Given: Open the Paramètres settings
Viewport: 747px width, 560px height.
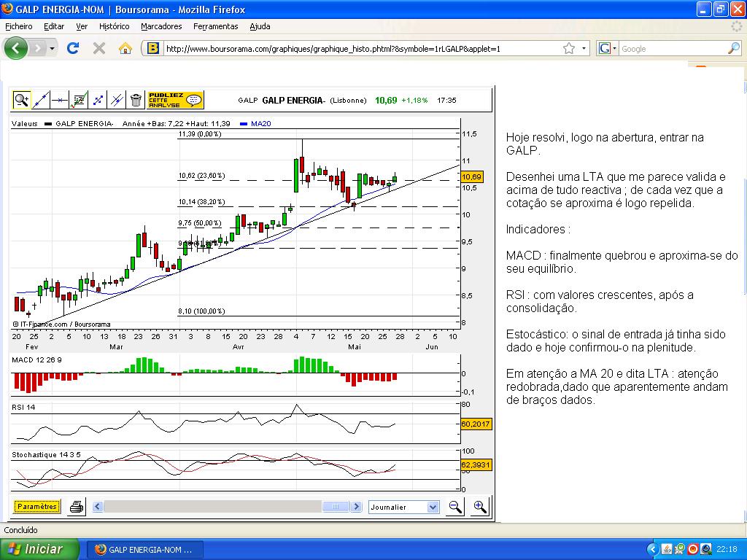Looking at the screenshot, I should (x=36, y=507).
